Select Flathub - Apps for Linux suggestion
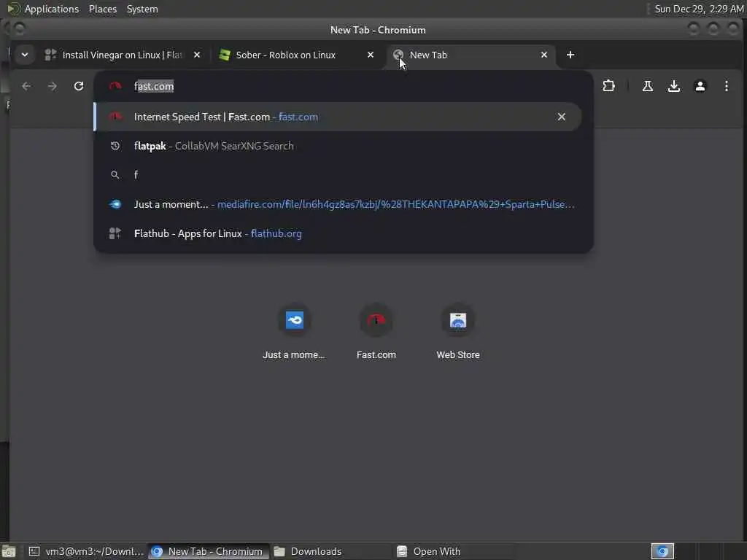Image resolution: width=747 pixels, height=560 pixels. (x=337, y=233)
